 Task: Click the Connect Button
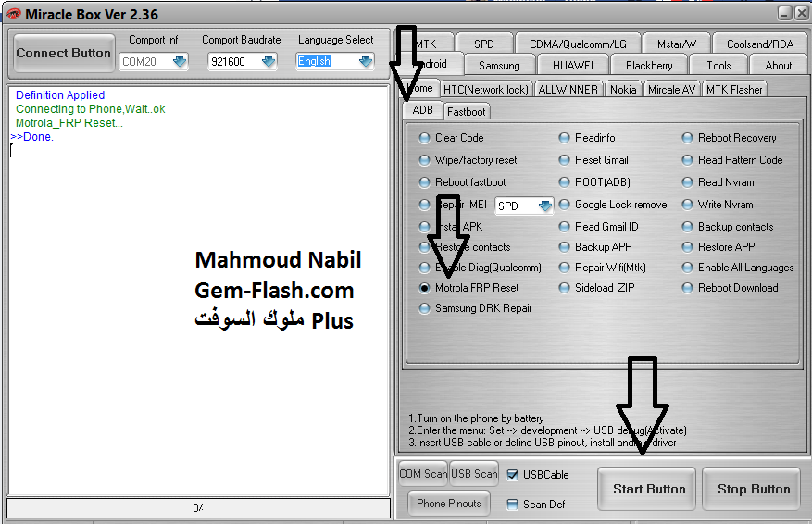(64, 53)
